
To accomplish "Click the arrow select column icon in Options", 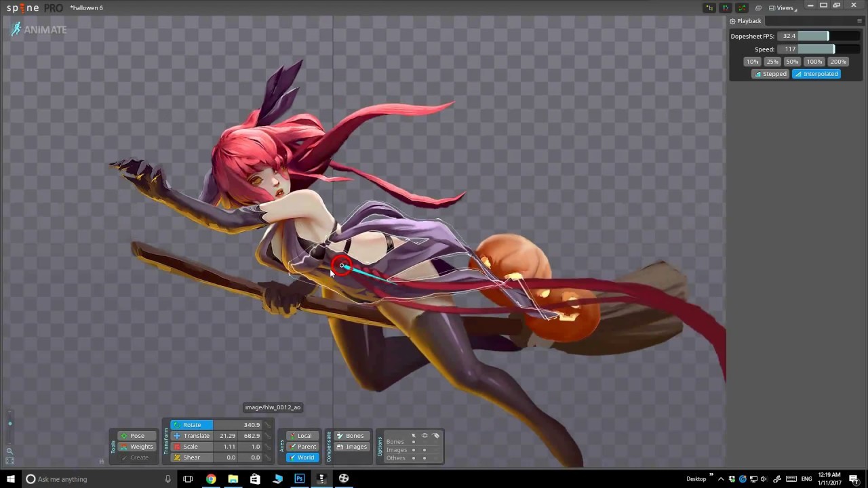I will tap(414, 435).
